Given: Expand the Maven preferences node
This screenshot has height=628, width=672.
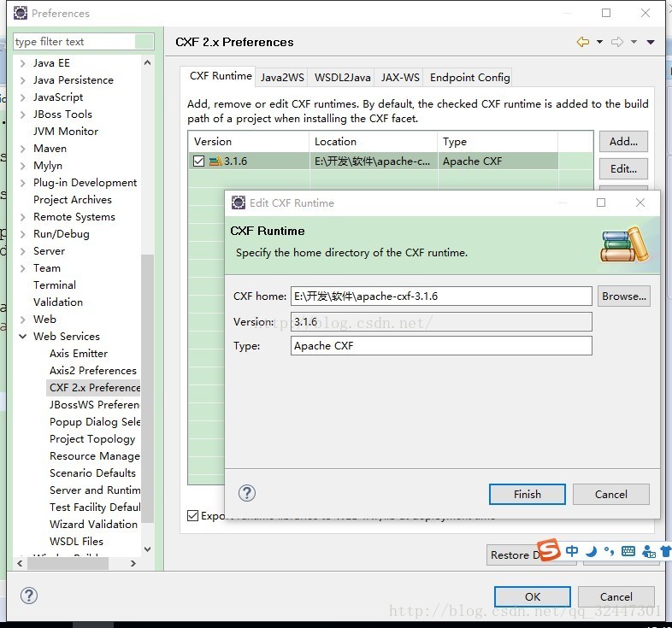Looking at the screenshot, I should tap(22, 149).
